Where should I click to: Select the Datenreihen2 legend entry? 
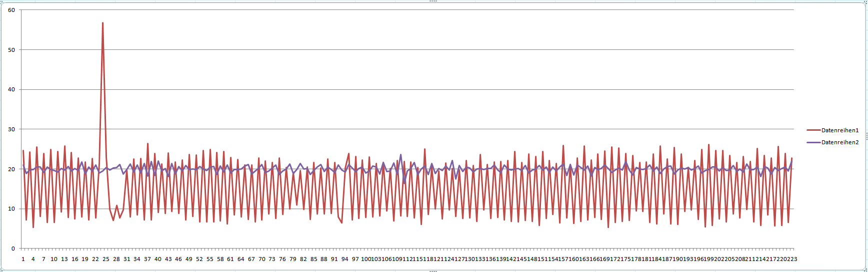click(x=832, y=142)
